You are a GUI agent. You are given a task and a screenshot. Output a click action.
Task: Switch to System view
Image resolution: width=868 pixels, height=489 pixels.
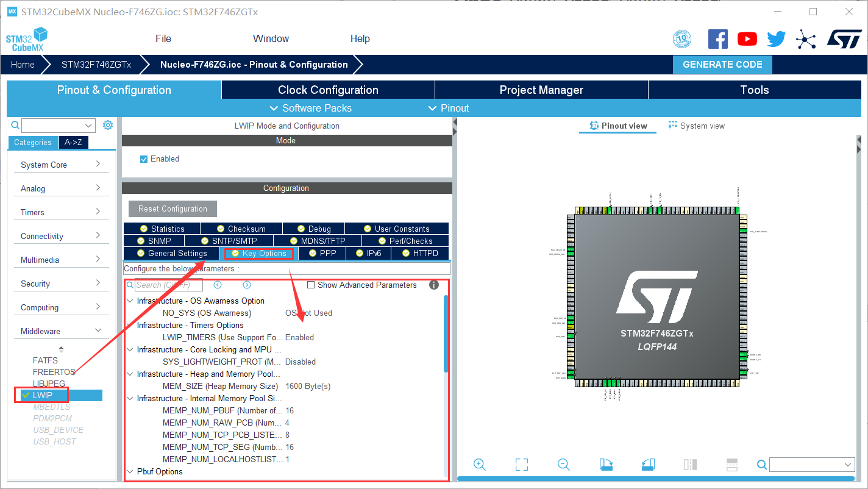697,126
